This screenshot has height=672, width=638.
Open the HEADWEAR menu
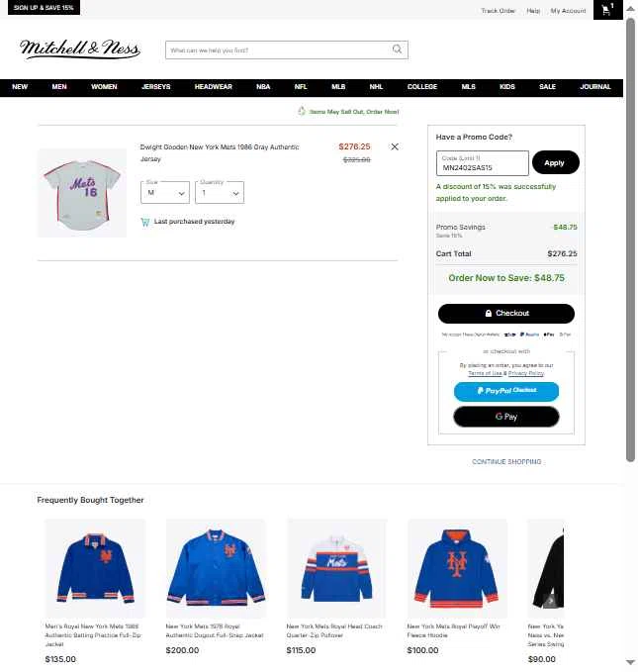pyautogui.click(x=214, y=87)
